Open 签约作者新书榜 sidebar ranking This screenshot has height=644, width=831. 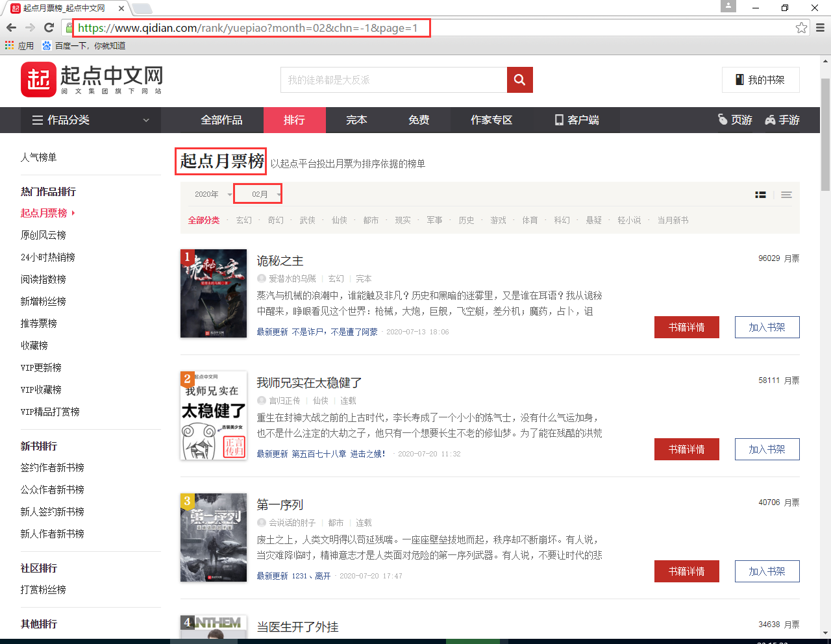click(x=53, y=467)
